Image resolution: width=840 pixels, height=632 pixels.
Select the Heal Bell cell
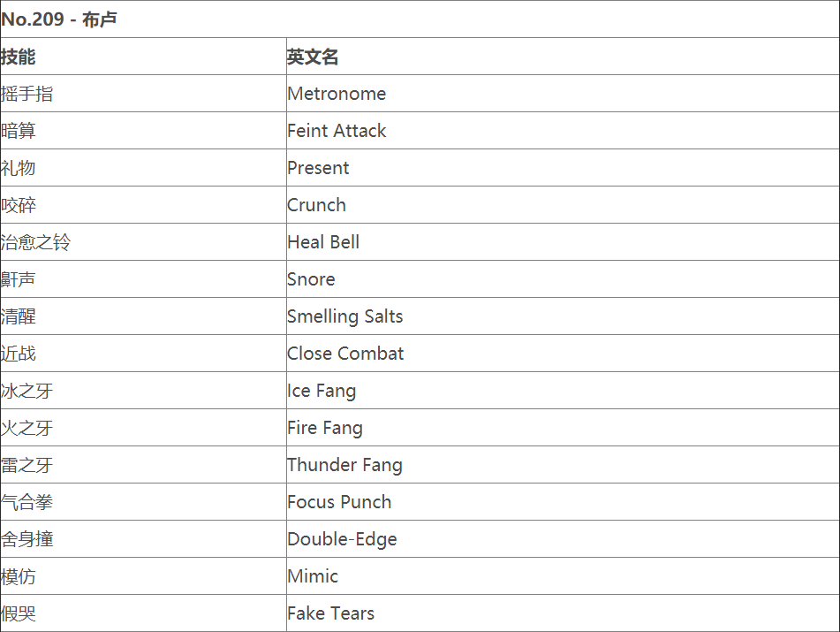pyautogui.click(x=323, y=242)
